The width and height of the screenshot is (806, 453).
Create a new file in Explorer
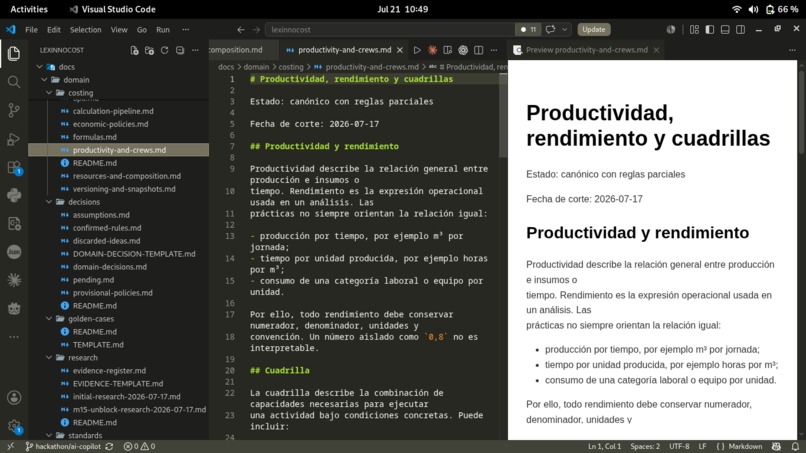tap(134, 50)
